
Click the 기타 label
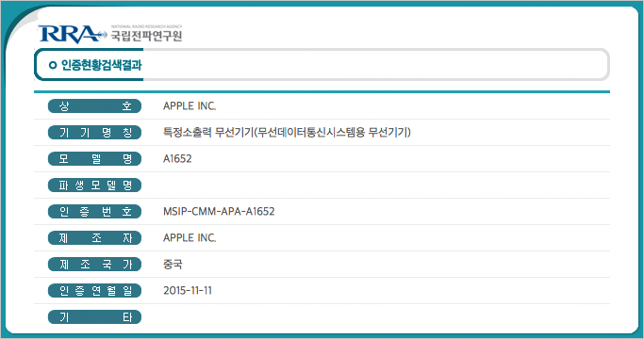(x=95, y=316)
